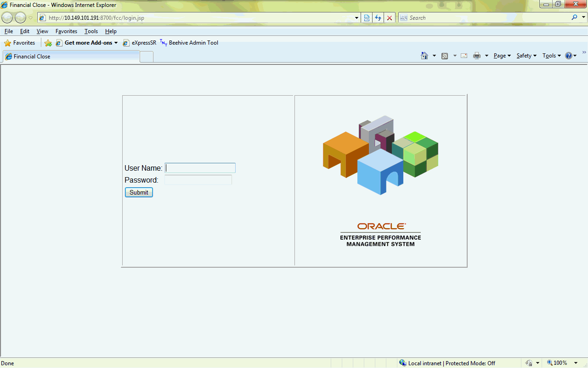Image resolution: width=588 pixels, height=368 pixels.
Task: Click the Internet Explorer icon in title bar
Action: [5, 5]
